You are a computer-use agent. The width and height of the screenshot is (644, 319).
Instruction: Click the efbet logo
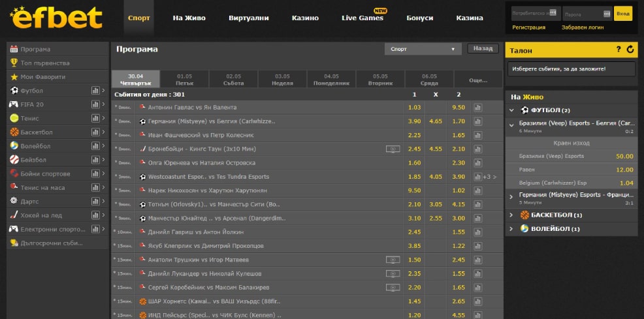(x=56, y=18)
